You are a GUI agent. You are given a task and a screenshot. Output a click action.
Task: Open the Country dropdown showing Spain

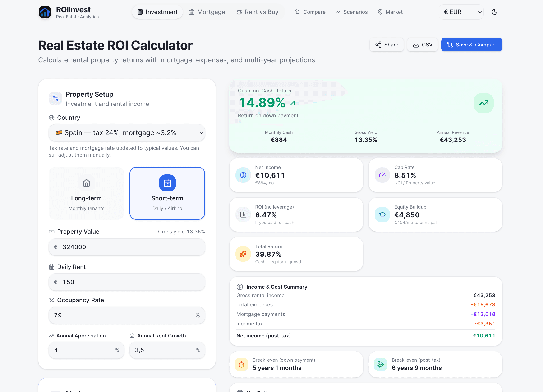(x=127, y=132)
